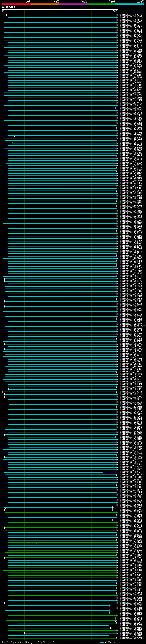Select the UniRef100_P62913-2 label
This screenshot has height=644, width=146.
pos(133,326)
